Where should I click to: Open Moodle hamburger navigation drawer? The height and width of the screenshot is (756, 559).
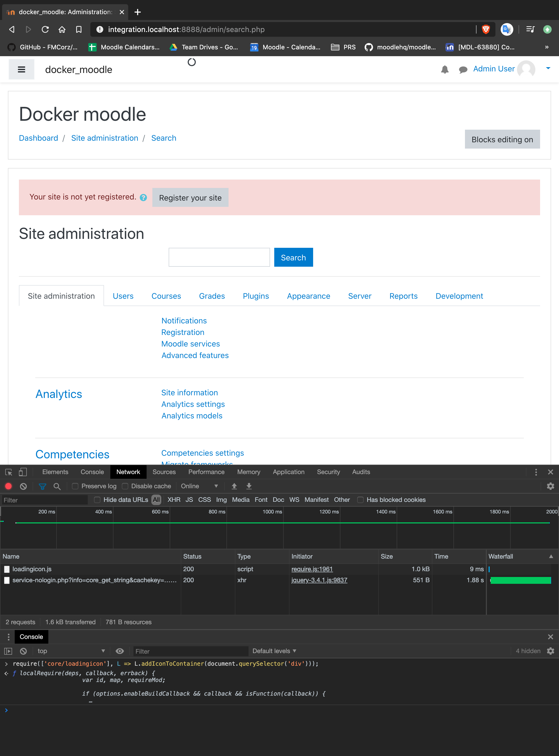point(21,69)
